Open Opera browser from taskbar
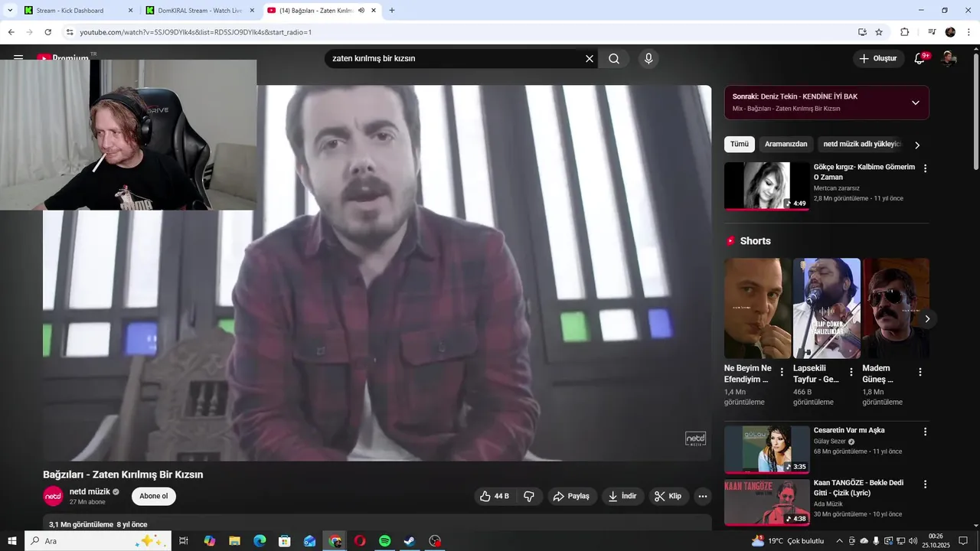The width and height of the screenshot is (980, 551). pyautogui.click(x=360, y=541)
